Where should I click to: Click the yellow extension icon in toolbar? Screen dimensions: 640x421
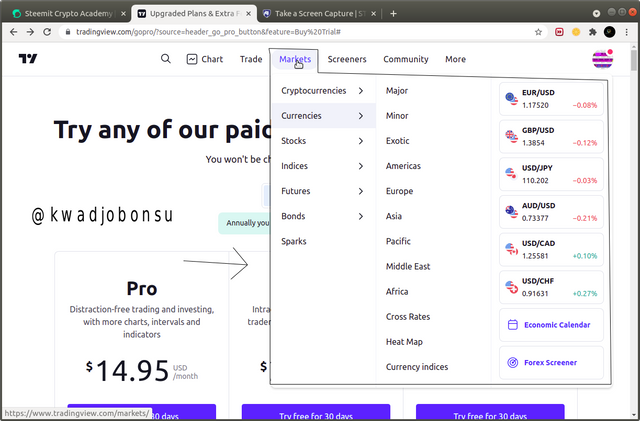(x=576, y=32)
